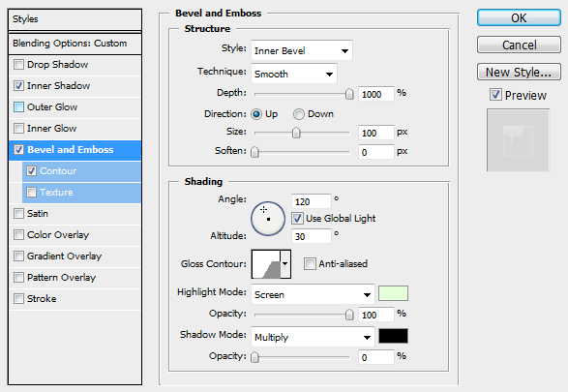Open the Contour sub-settings row
The image size is (568, 392).
click(81, 171)
